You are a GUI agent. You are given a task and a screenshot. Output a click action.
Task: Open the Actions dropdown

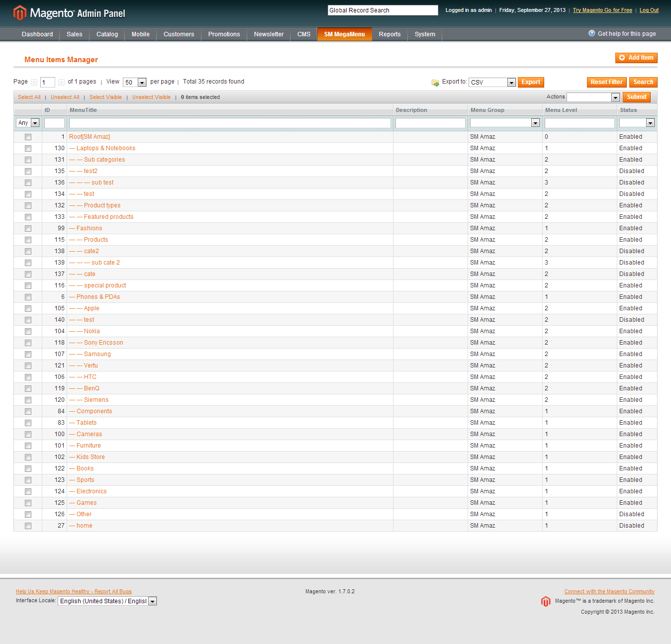tap(593, 97)
